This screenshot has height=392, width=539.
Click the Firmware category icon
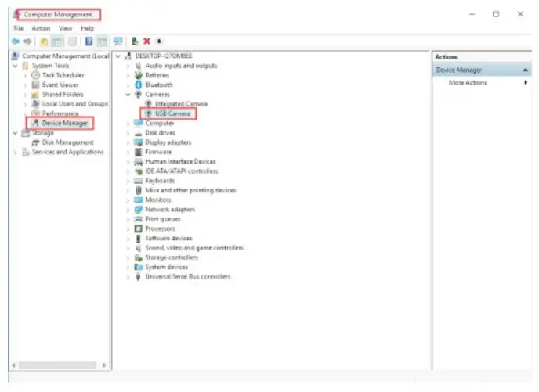pyautogui.click(x=138, y=152)
